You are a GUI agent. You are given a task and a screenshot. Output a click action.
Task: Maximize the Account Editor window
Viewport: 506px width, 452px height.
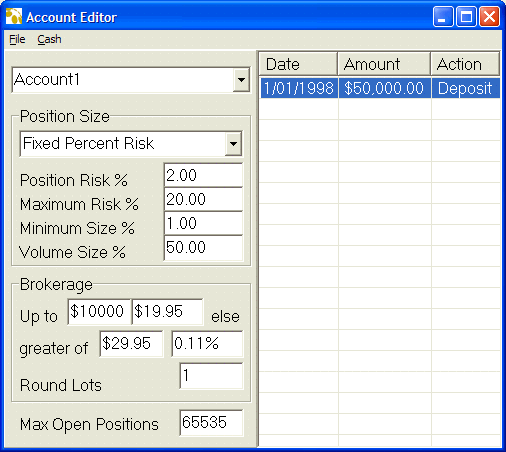click(x=466, y=16)
